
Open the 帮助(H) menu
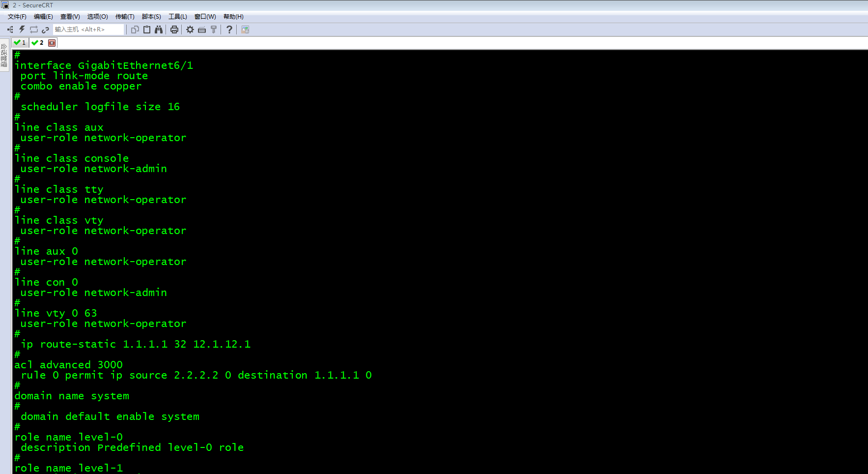233,17
